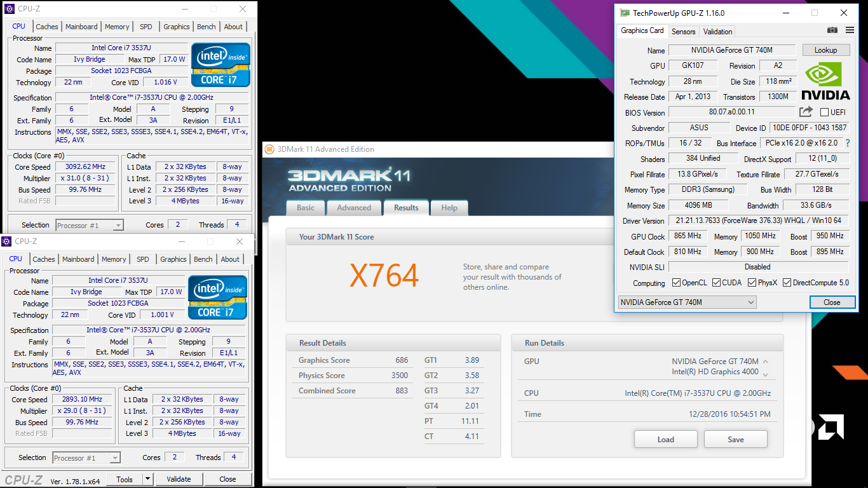Switch to the Validation tab in GPU-Z
This screenshot has height=488, width=868.
tap(718, 31)
